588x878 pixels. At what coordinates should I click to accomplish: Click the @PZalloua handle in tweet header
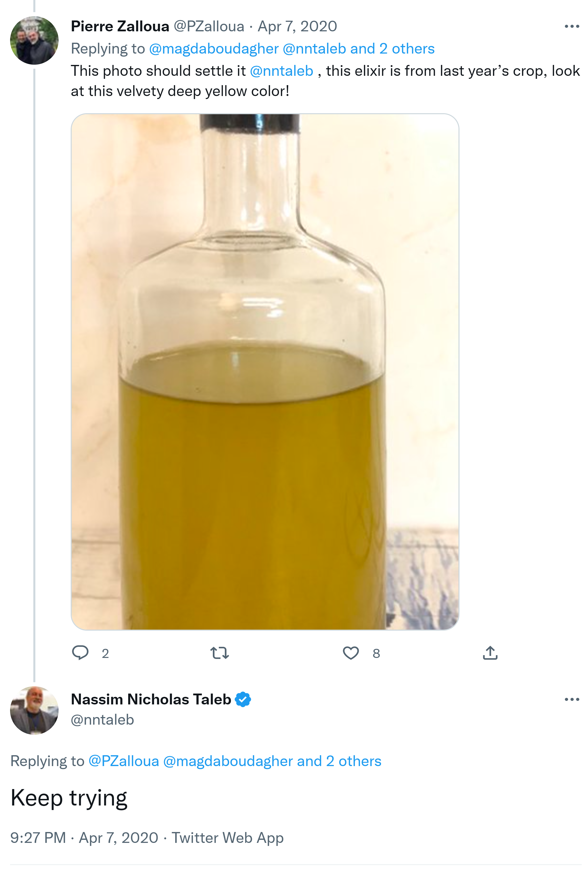209,26
